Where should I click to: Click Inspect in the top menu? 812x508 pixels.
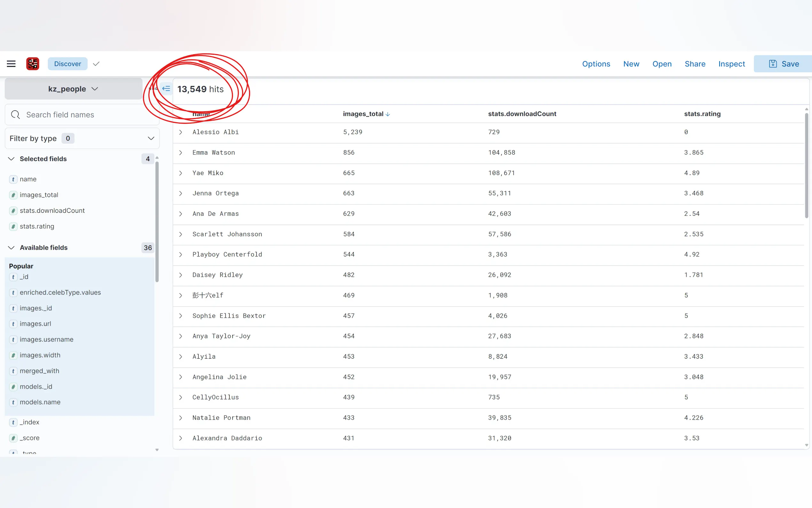[731, 64]
